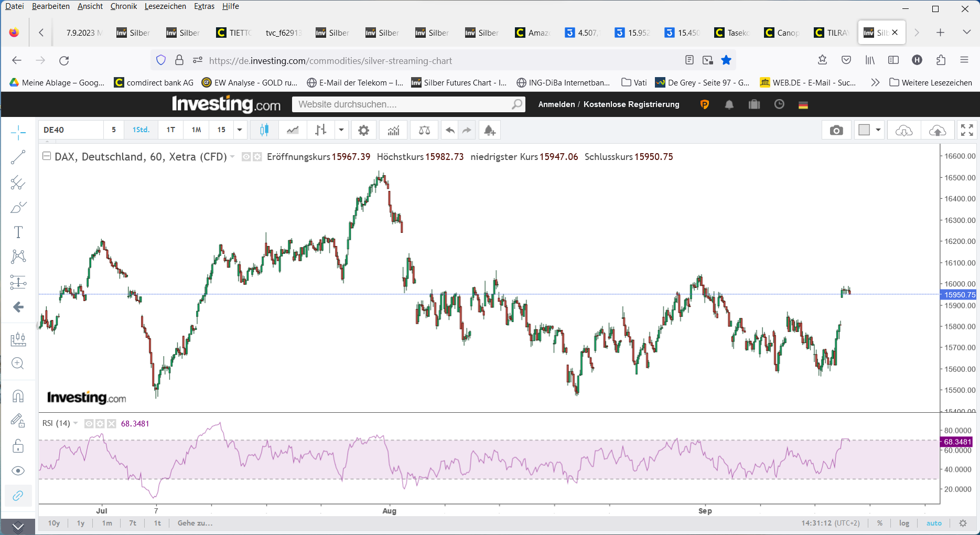Save chart layout to cloud
980x535 pixels.
(938, 130)
